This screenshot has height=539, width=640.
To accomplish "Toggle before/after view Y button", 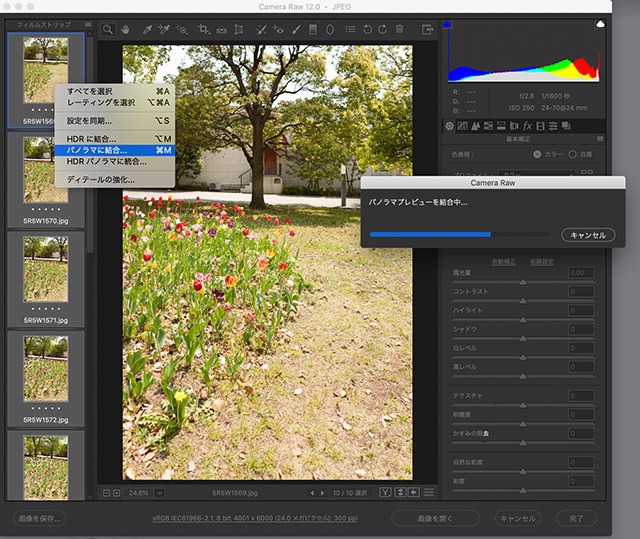I will pyautogui.click(x=384, y=492).
